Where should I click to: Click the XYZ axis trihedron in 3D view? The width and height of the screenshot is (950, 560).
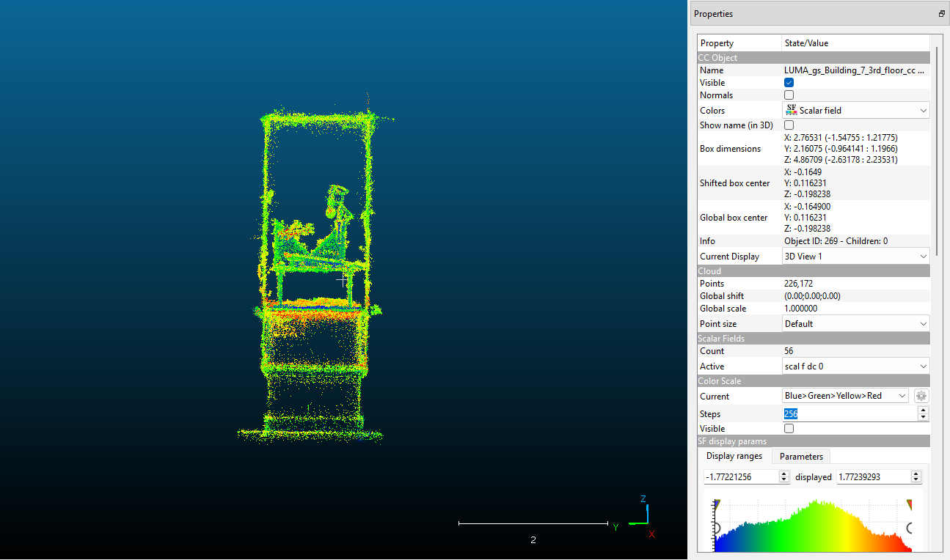[641, 515]
